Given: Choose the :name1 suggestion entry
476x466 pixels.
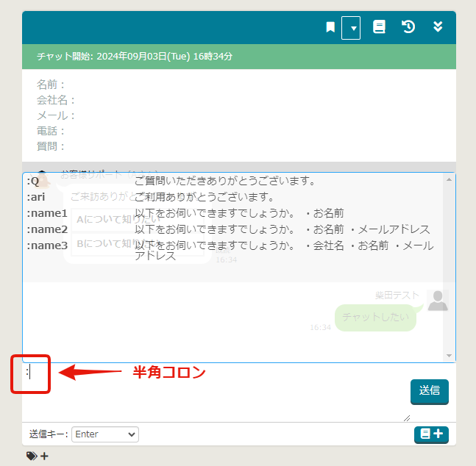Looking at the screenshot, I should click(221, 214).
